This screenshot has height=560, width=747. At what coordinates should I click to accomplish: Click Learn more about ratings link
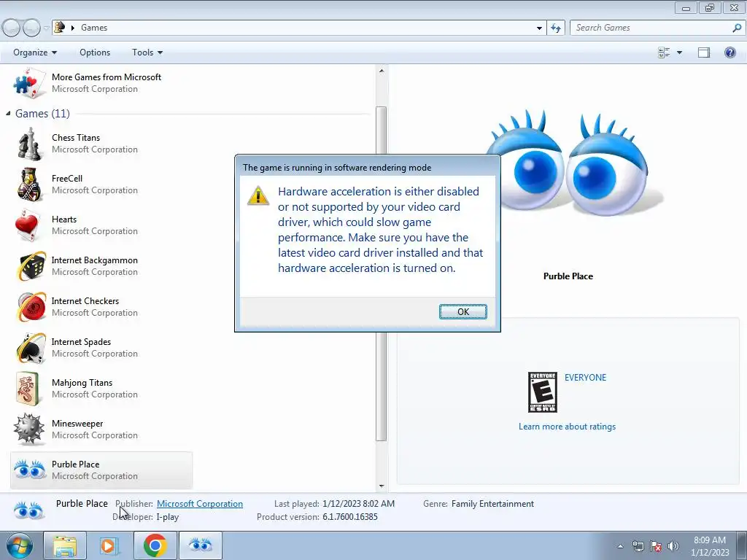tap(567, 427)
